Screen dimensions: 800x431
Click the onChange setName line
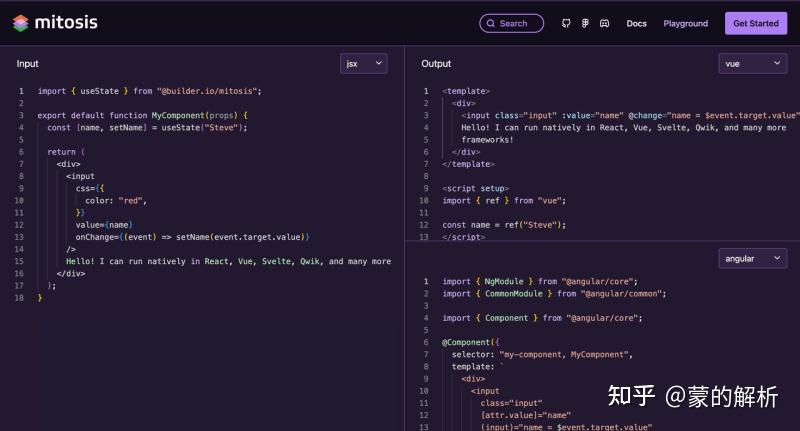point(192,237)
